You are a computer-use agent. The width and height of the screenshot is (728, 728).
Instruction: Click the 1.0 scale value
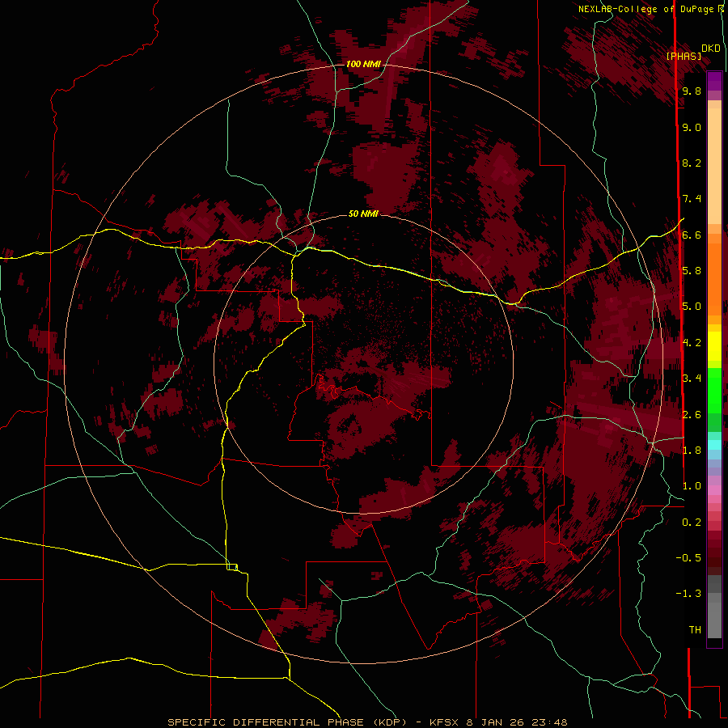pyautogui.click(x=692, y=486)
